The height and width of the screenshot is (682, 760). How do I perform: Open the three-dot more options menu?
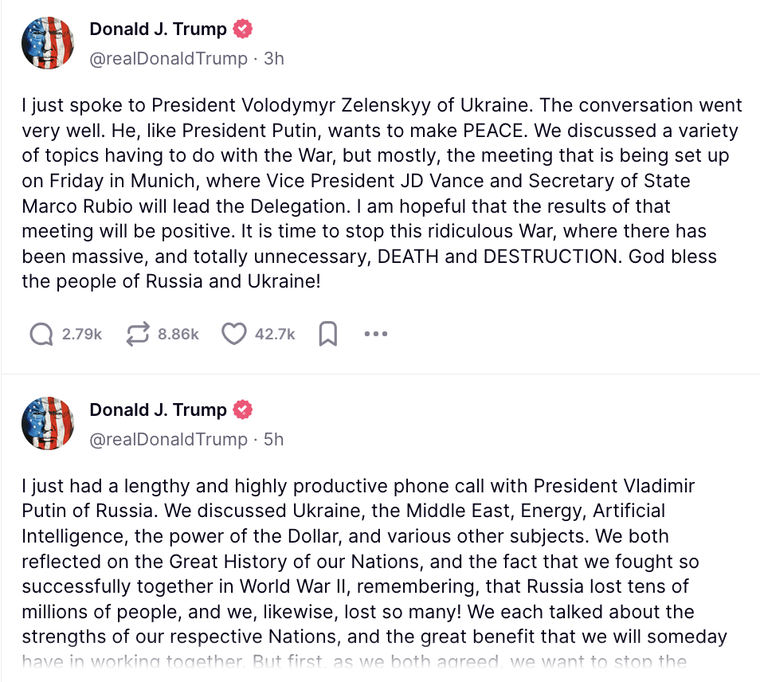375,334
